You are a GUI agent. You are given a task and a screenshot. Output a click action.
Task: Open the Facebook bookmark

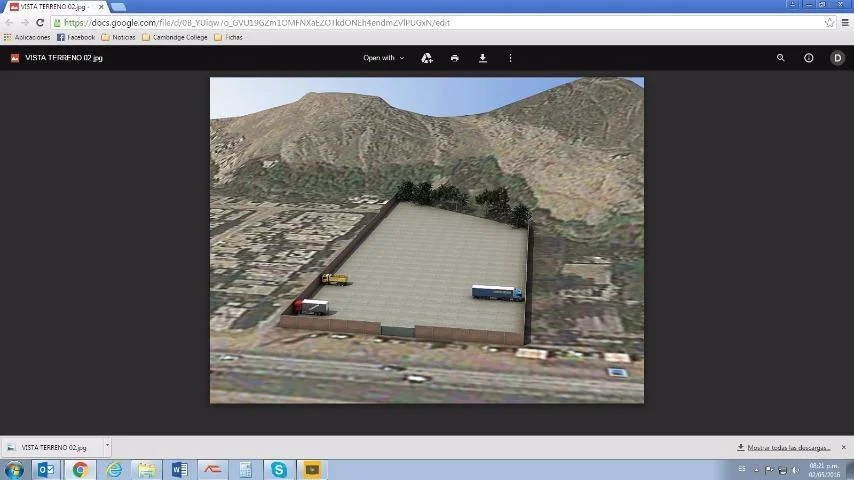pyautogui.click(x=76, y=37)
